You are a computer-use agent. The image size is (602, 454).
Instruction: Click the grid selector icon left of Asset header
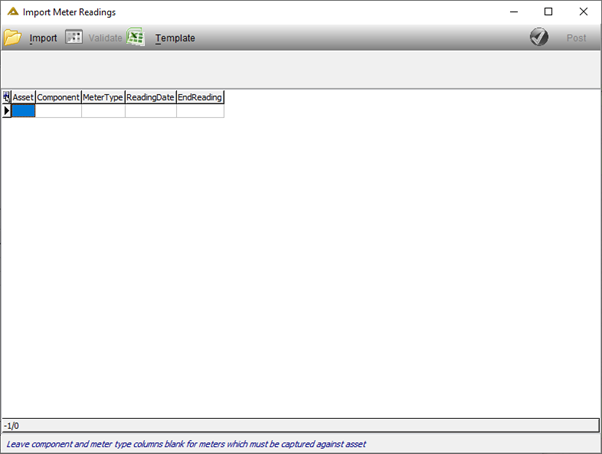click(x=7, y=97)
